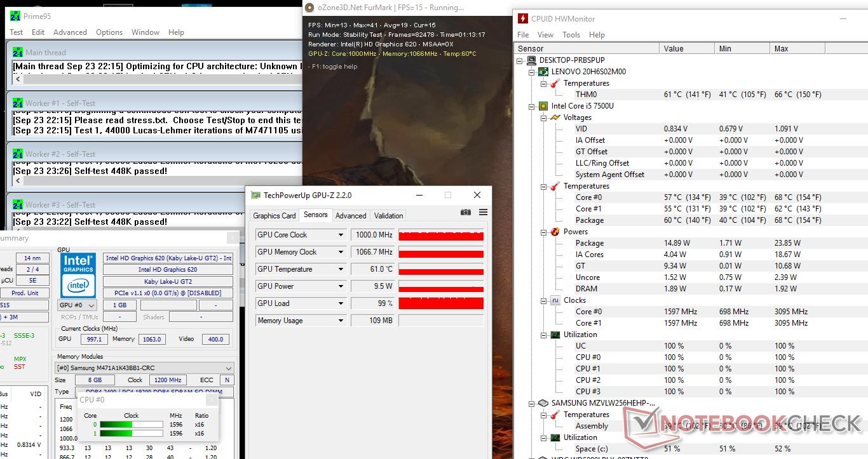Click the Core 0 green clock bar
The height and width of the screenshot is (459, 868).
(131, 425)
